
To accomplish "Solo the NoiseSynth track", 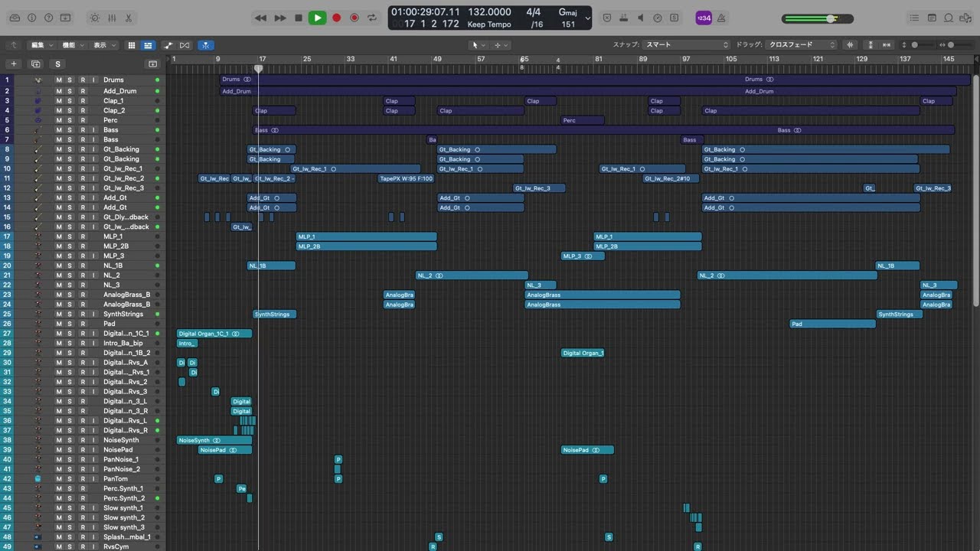I will (x=70, y=440).
